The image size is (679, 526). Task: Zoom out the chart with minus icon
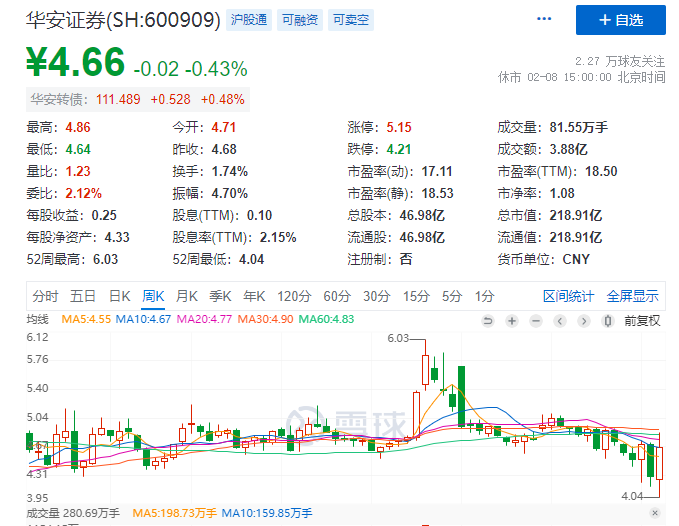pos(535,320)
